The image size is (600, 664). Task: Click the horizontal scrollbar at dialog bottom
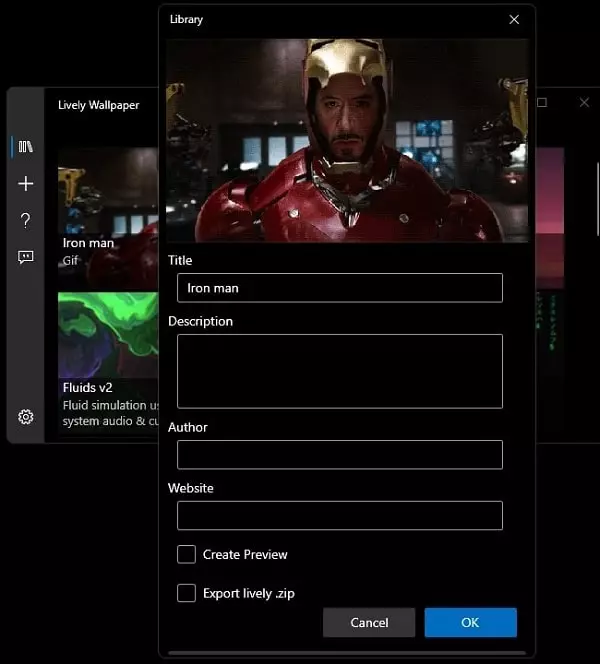coord(346,653)
